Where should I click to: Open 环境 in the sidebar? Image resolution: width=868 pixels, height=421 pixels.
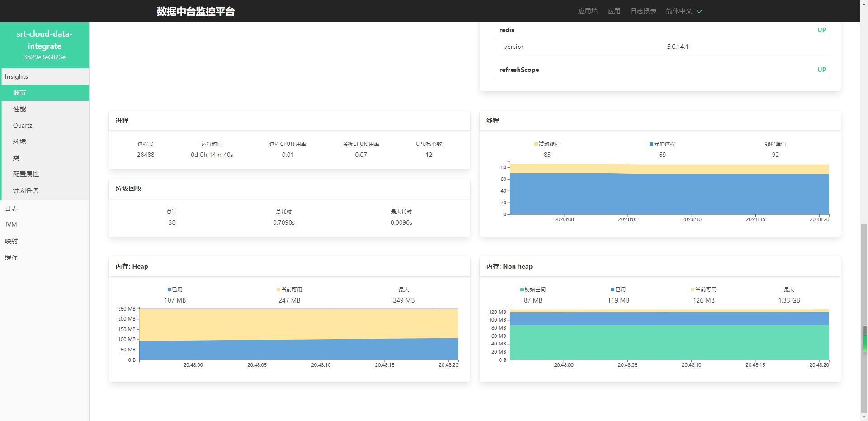tap(44, 142)
